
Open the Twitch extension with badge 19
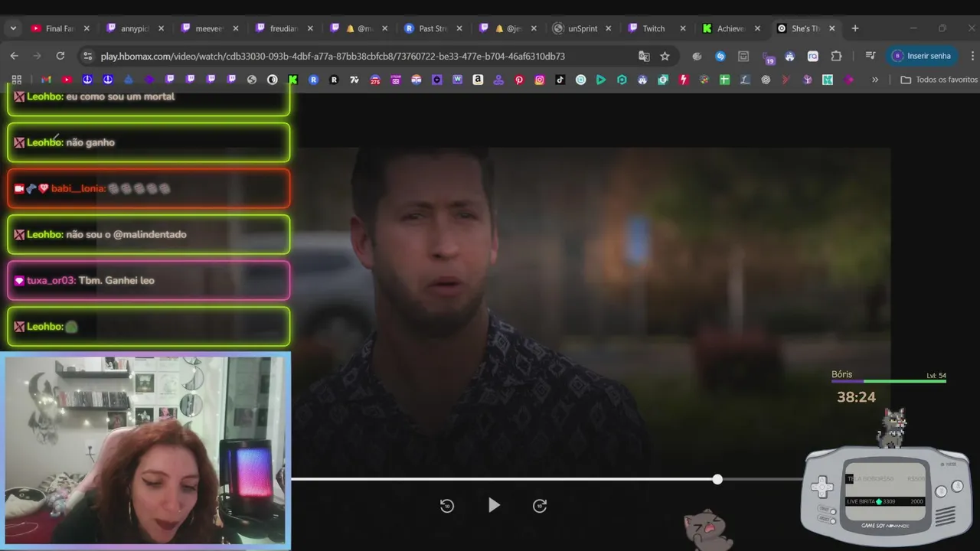point(768,57)
